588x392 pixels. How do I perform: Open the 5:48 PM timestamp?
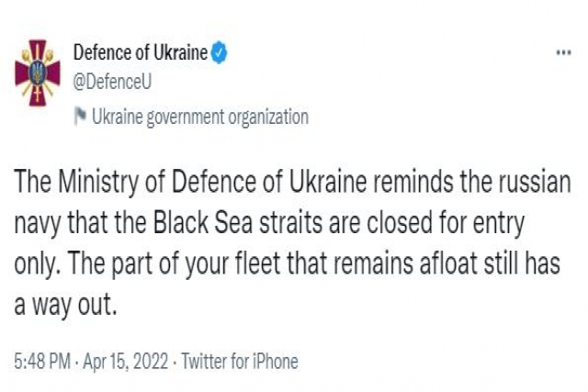pyautogui.click(x=42, y=362)
